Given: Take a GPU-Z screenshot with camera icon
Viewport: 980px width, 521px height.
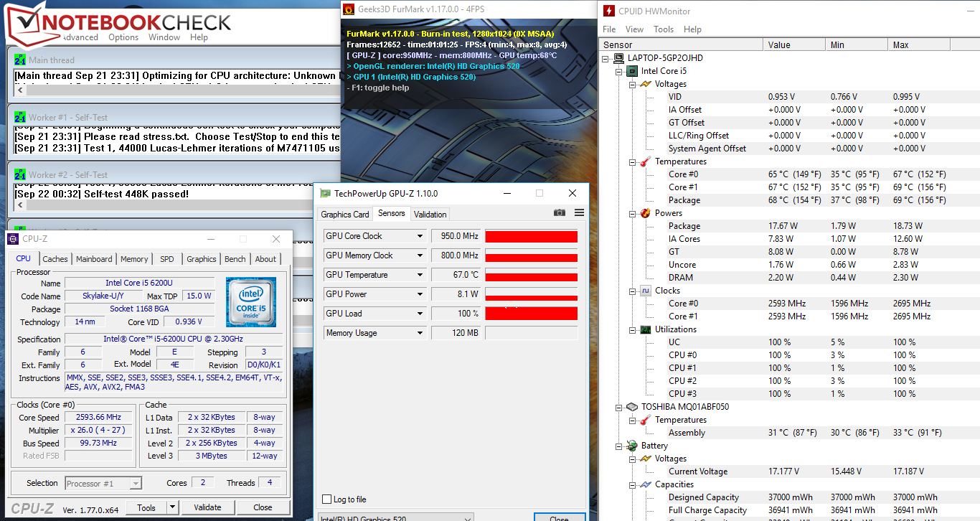Looking at the screenshot, I should coord(560,213).
